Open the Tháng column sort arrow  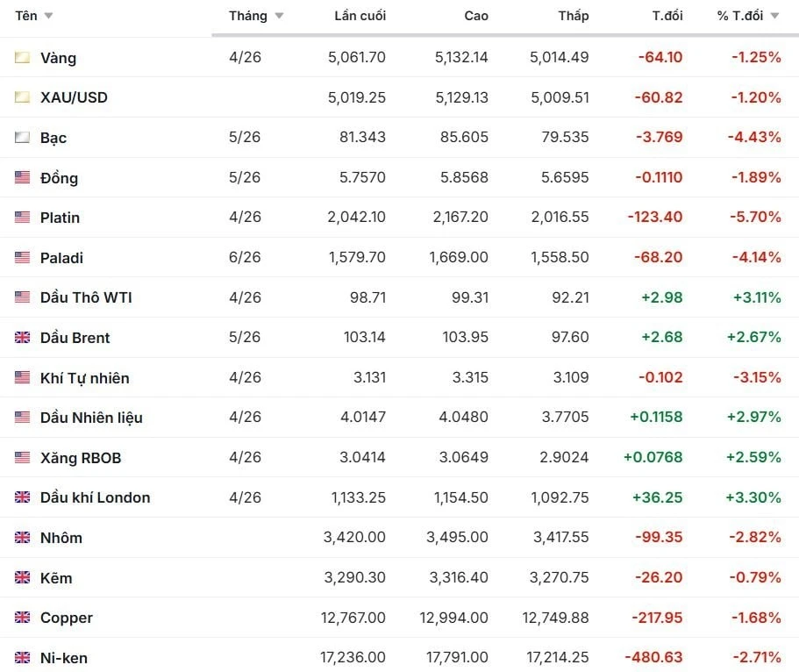(x=279, y=17)
